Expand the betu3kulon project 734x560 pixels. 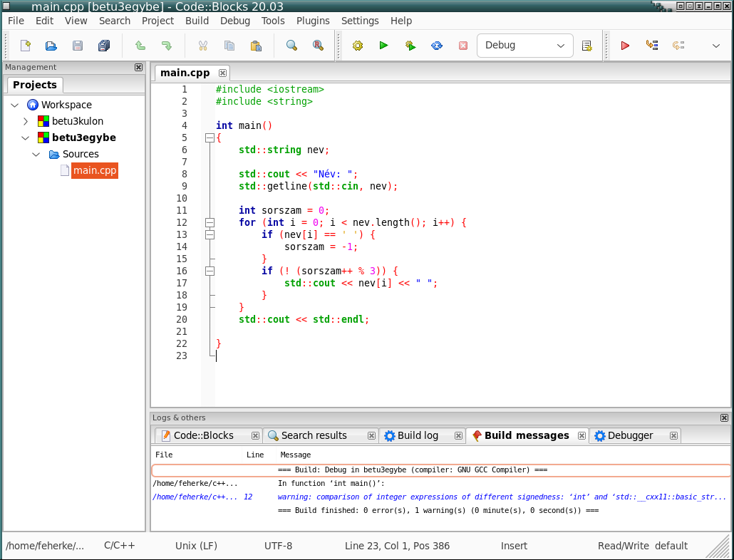pyautogui.click(x=26, y=121)
